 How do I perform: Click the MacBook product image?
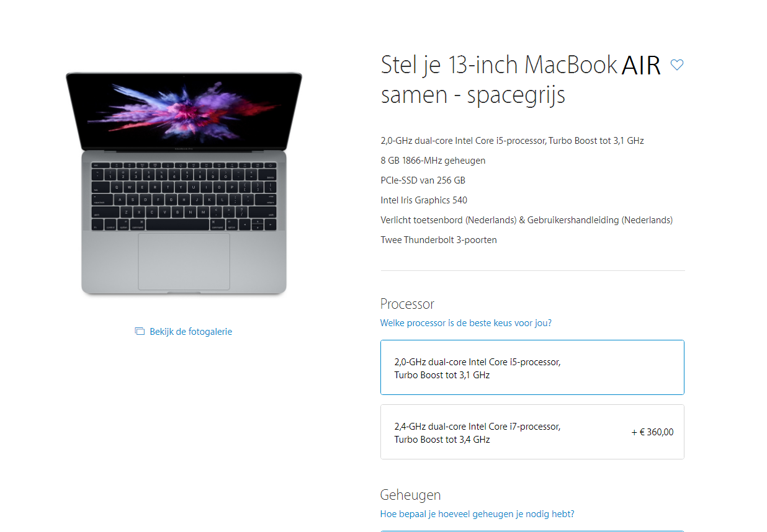coord(184,184)
